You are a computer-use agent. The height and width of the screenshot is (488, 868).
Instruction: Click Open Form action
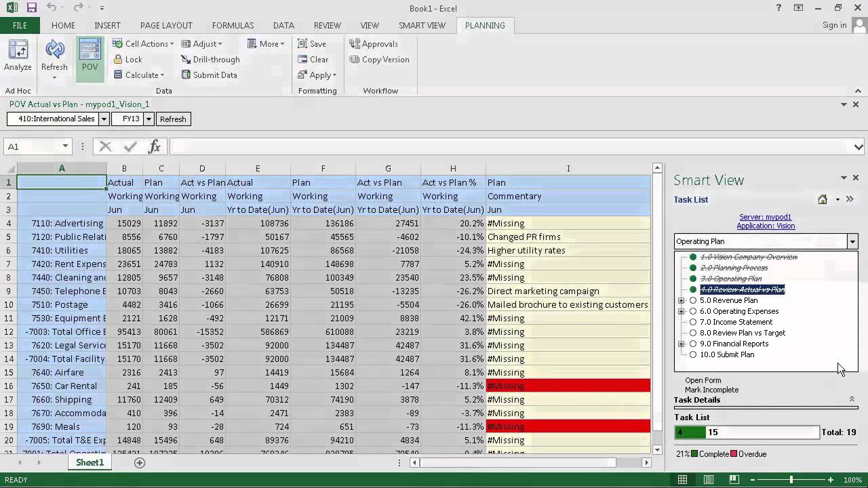point(703,380)
